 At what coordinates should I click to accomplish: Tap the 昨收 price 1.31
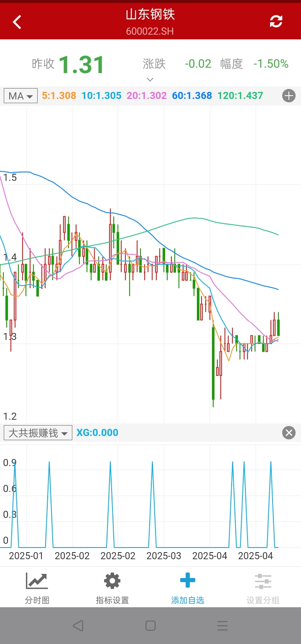pos(81,65)
